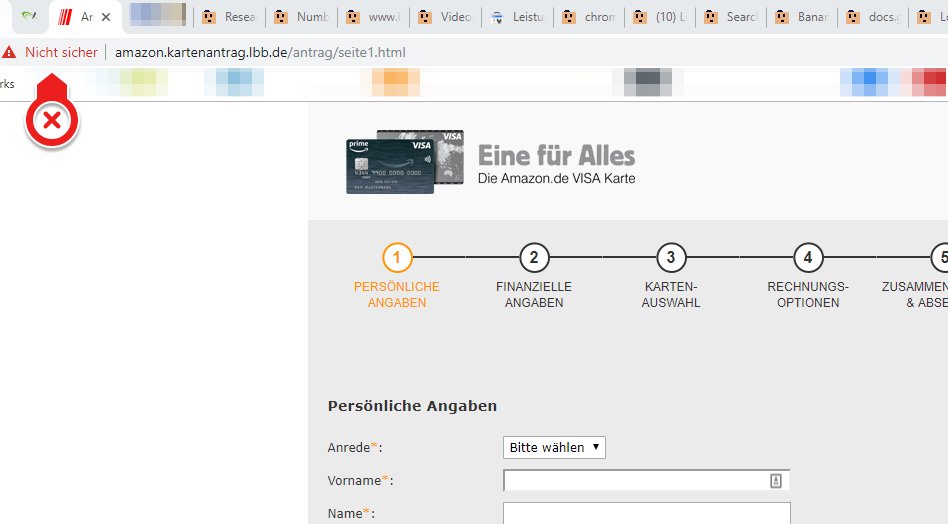
Task: Switch to the 'Searc' browser tab
Action: 731,17
